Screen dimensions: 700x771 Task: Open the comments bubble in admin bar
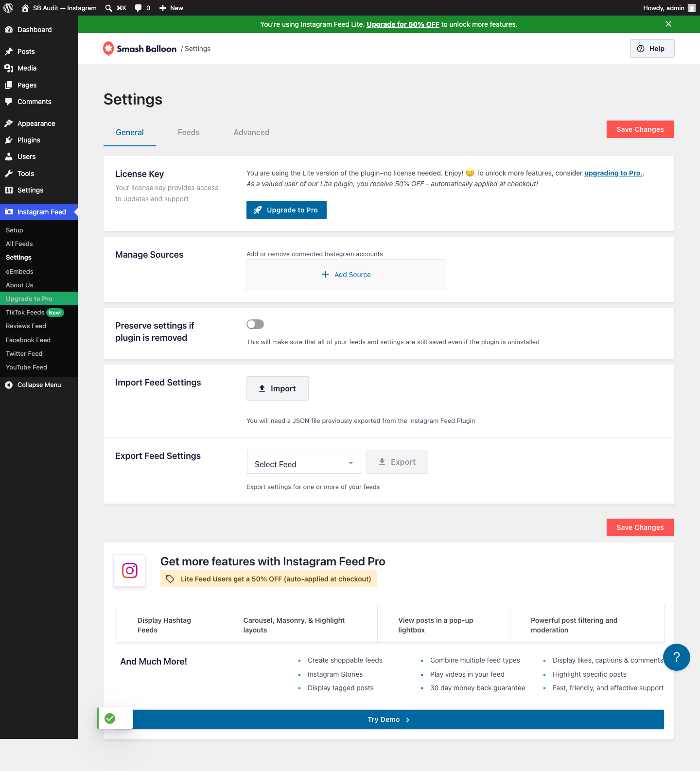[138, 8]
